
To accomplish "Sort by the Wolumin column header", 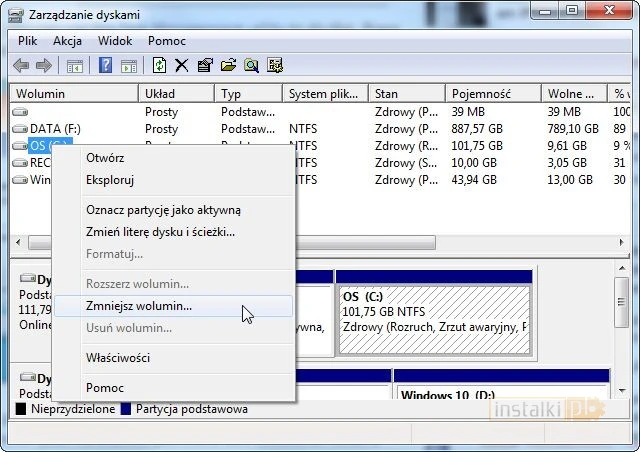I will tap(74, 94).
